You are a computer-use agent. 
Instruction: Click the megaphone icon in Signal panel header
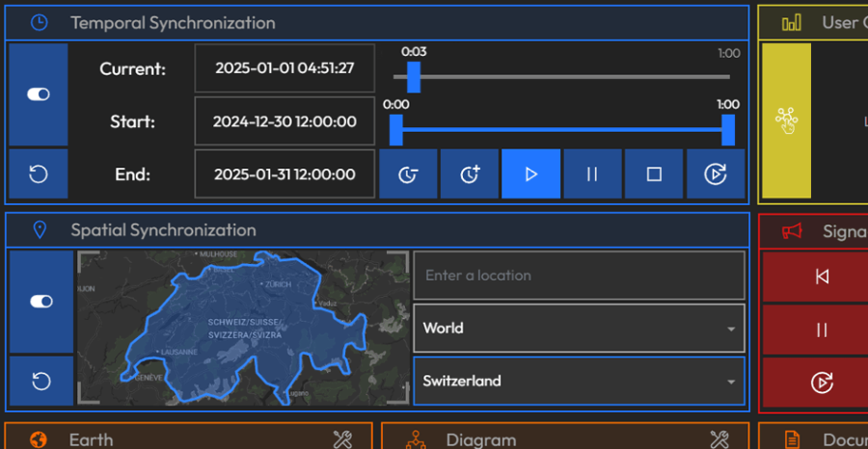(792, 230)
